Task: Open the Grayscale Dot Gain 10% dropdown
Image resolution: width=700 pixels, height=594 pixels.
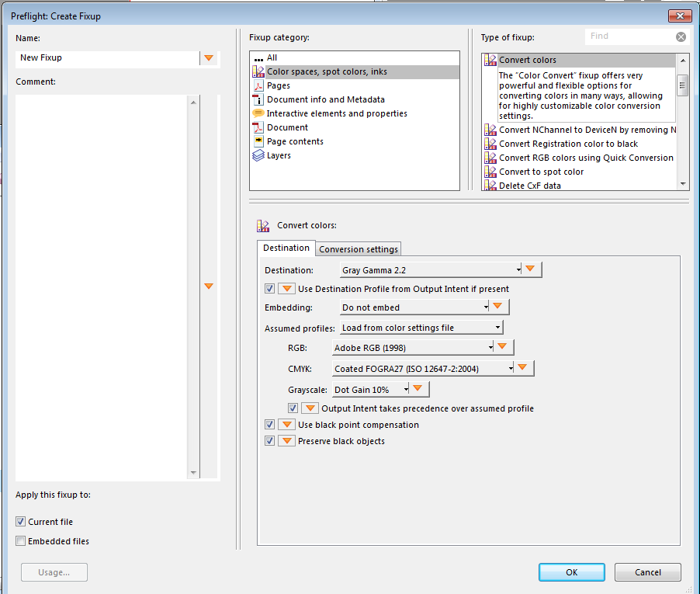Action: (x=370, y=390)
